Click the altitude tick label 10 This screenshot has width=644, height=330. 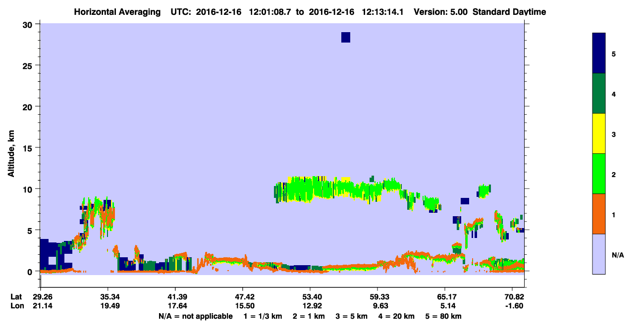(29, 189)
